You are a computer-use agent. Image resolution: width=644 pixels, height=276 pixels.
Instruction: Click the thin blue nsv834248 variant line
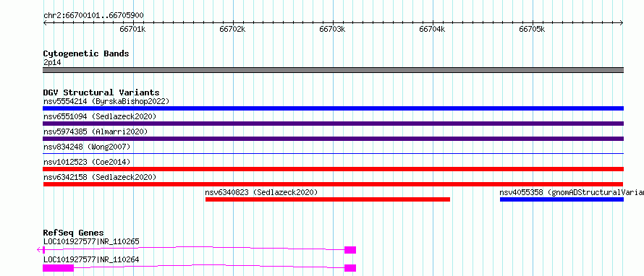[x=333, y=153]
